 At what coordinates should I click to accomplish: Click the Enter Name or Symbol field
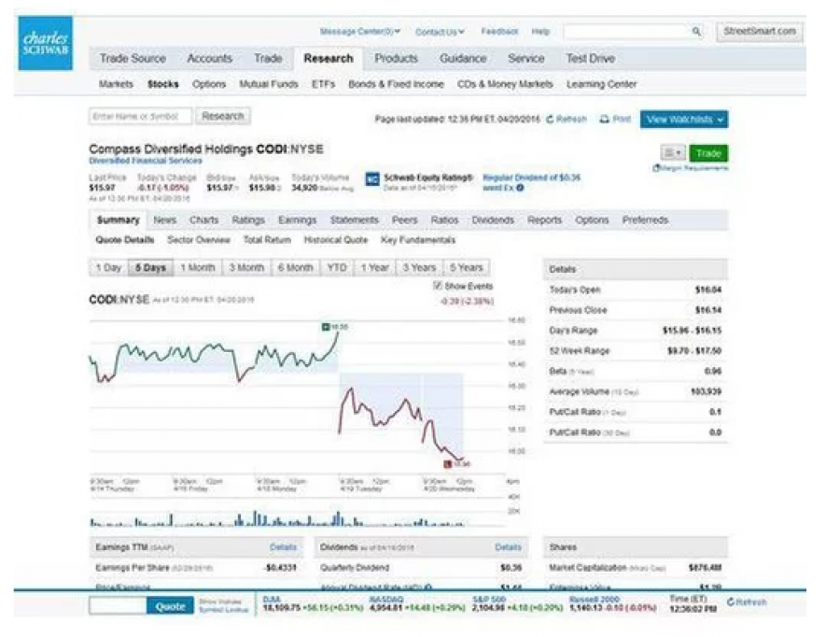(140, 116)
